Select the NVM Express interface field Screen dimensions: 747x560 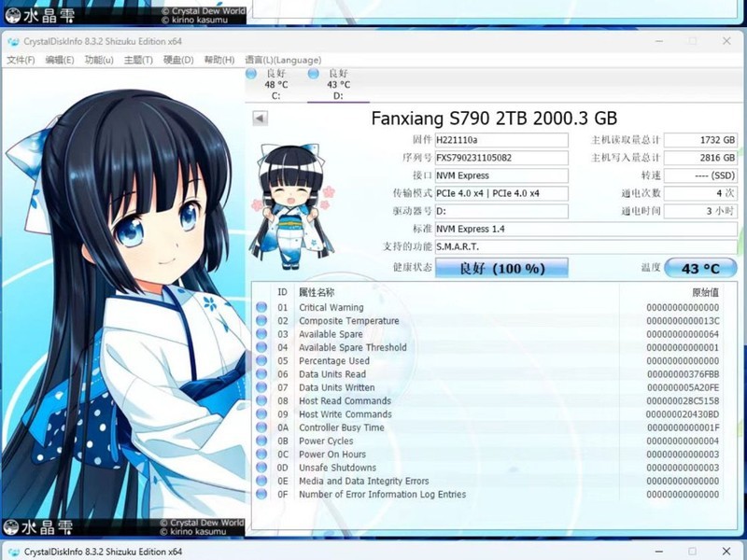501,175
